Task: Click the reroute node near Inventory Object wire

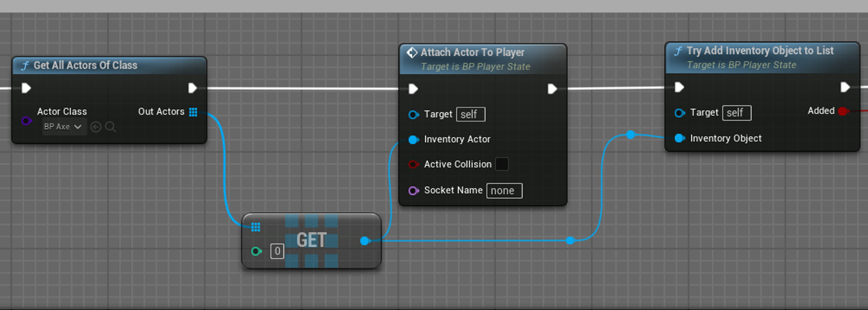Action: (x=631, y=135)
